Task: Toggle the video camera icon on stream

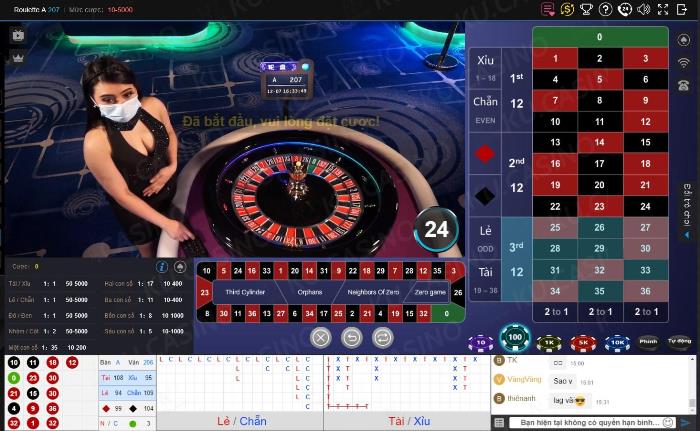Action: pos(18,35)
